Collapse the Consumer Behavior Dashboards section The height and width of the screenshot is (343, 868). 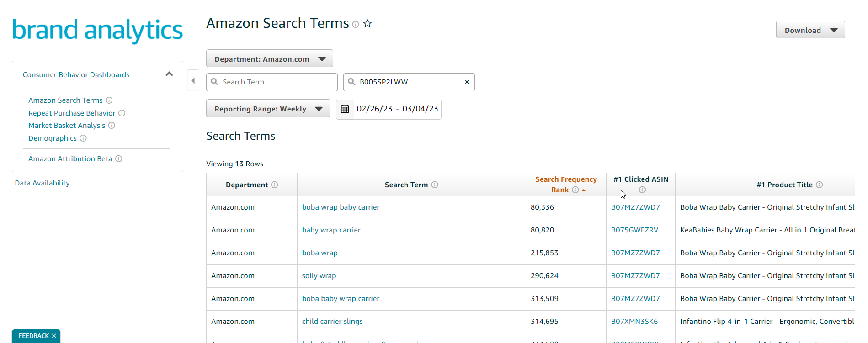pos(169,74)
